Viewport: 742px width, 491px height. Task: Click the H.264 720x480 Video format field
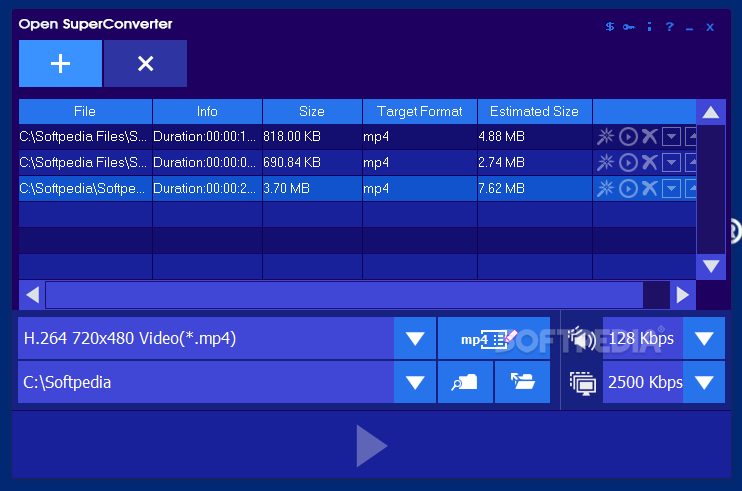[x=206, y=338]
